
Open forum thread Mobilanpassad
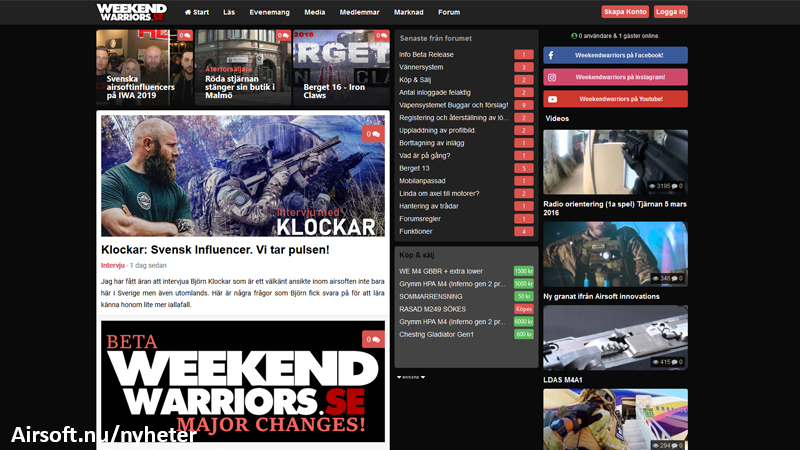[422, 181]
